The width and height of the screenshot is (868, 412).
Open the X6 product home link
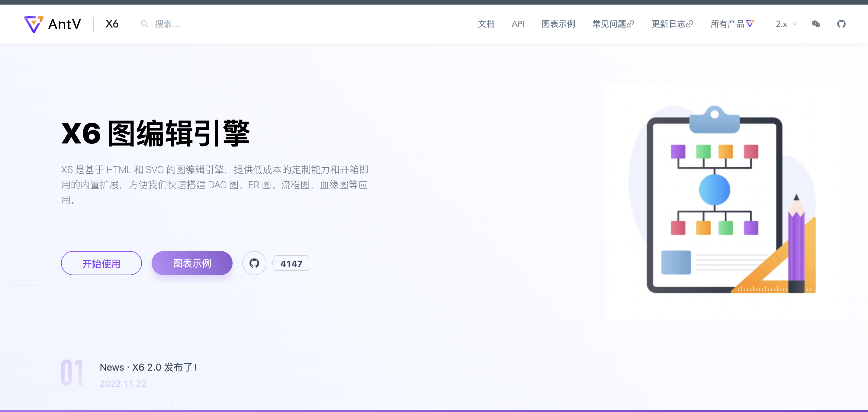(x=112, y=24)
